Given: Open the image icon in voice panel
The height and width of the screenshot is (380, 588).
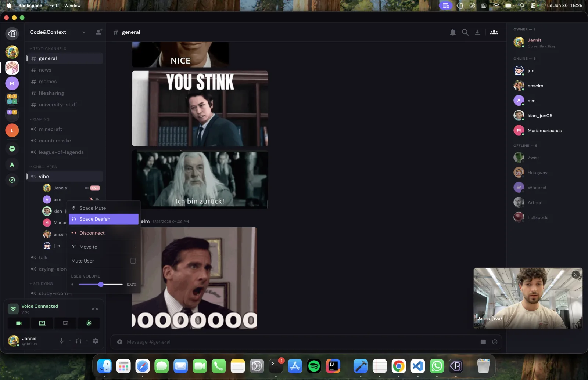Looking at the screenshot, I should pos(65,323).
